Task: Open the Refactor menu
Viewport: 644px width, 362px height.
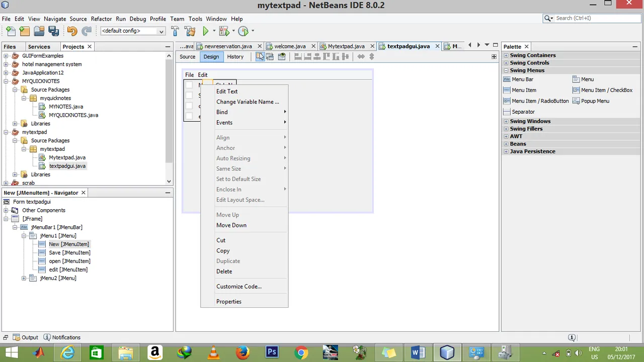Action: (x=101, y=19)
